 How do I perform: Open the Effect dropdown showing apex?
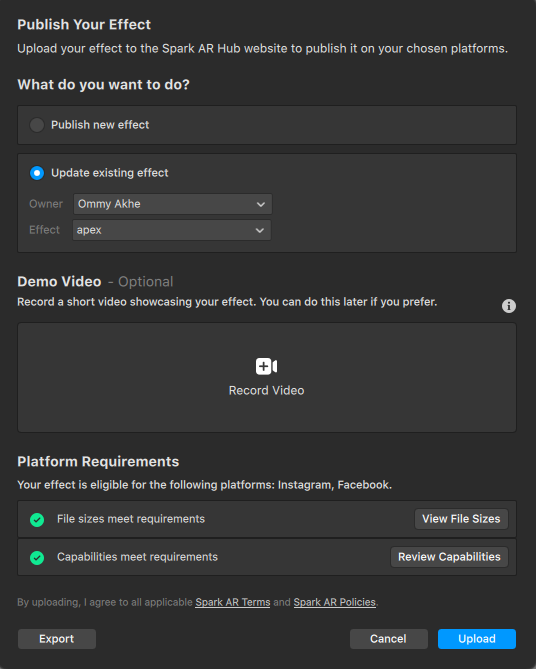tap(172, 230)
